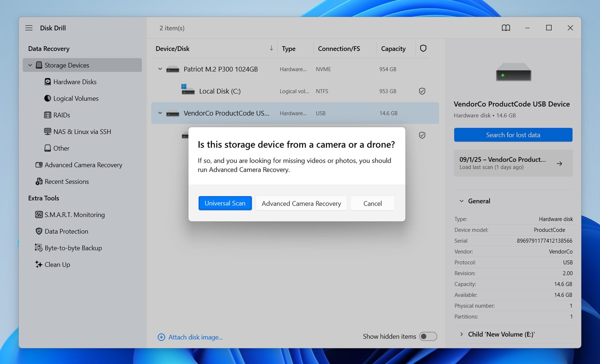Click the shield icon on Local Disk (C:) row
Image resolution: width=600 pixels, height=364 pixels.
tap(422, 91)
